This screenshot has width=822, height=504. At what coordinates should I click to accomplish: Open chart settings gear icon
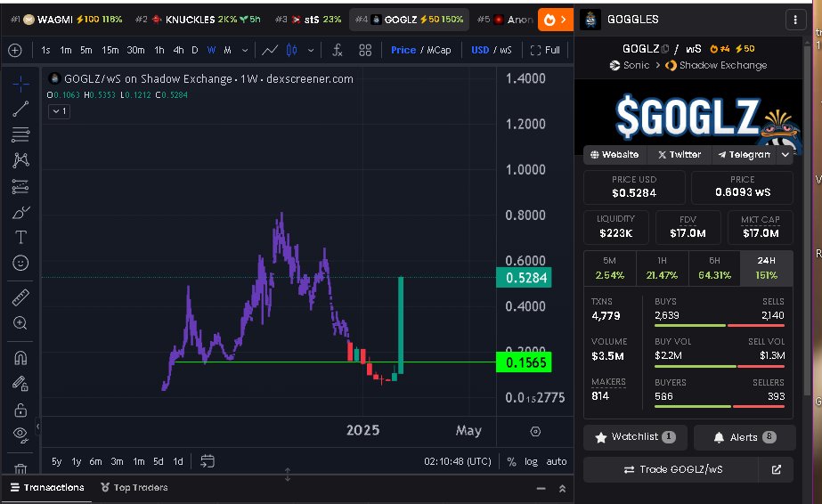[535, 432]
